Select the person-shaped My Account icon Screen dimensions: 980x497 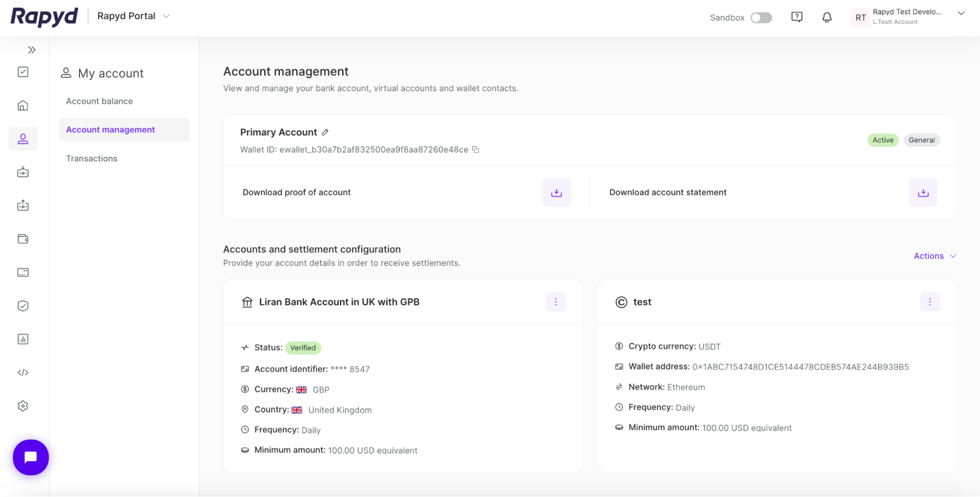(x=23, y=139)
